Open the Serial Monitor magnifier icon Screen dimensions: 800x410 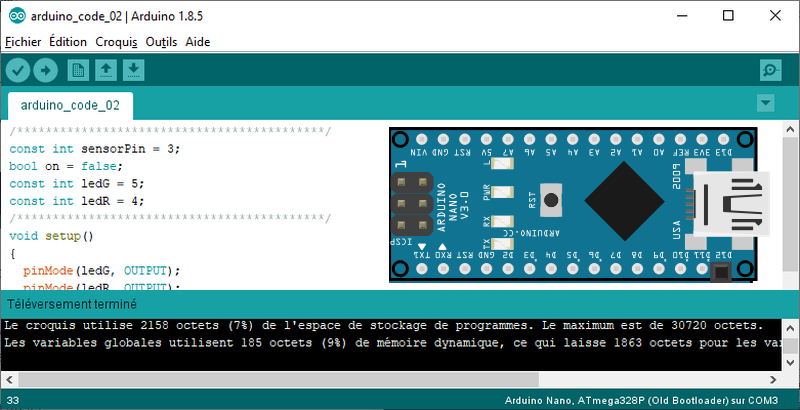pos(770,70)
